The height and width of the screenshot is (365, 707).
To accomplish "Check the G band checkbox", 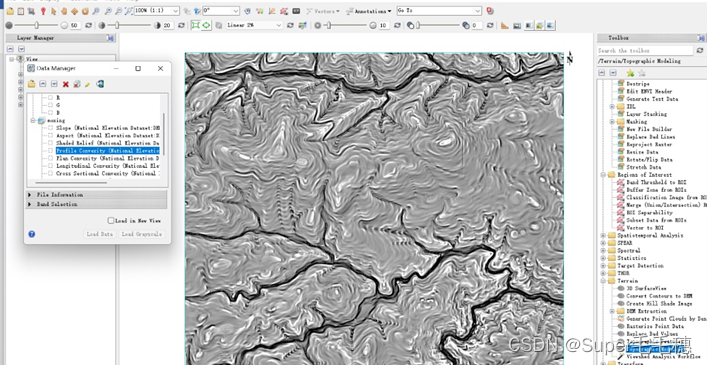I will (50, 105).
